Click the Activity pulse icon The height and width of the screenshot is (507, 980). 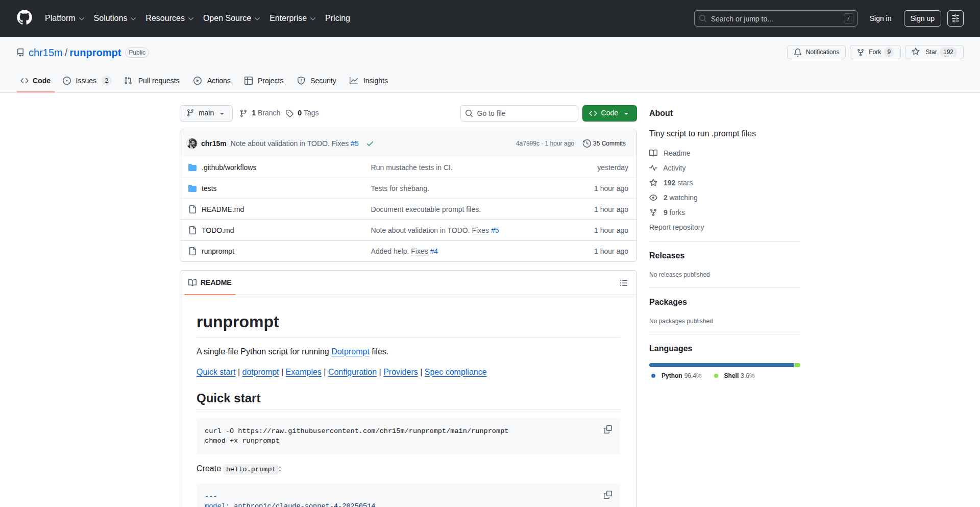[x=654, y=168]
